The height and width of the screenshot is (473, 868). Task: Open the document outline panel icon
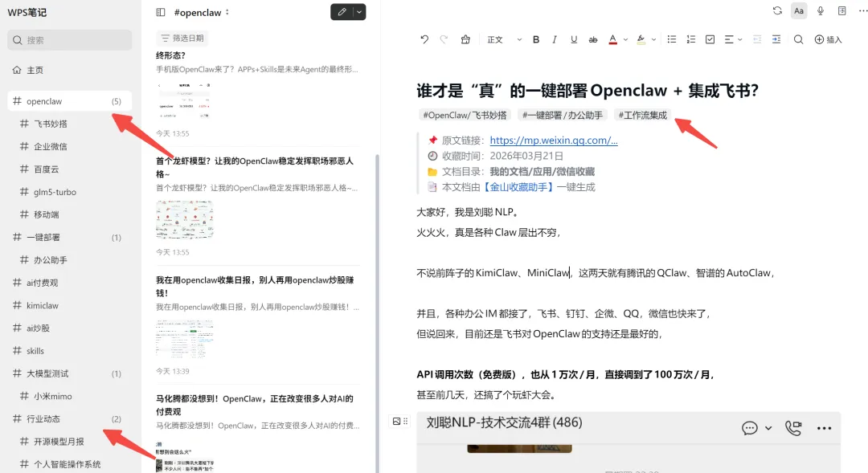(842, 10)
